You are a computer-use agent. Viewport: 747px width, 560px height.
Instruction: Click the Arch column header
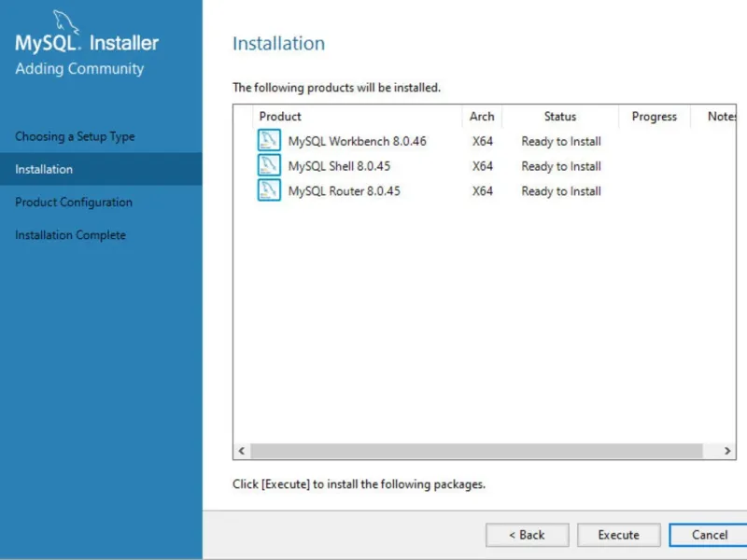coord(482,117)
